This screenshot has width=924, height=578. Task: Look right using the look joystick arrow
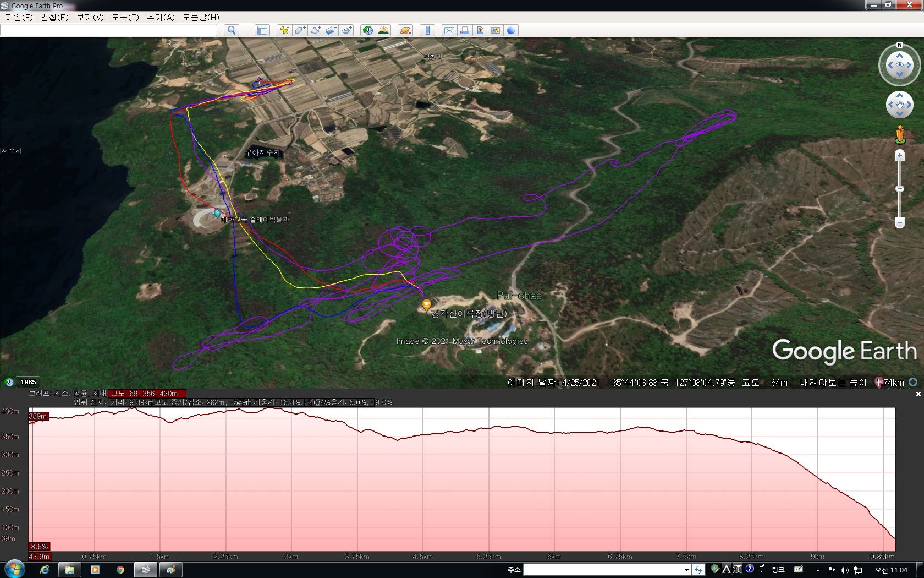click(909, 65)
